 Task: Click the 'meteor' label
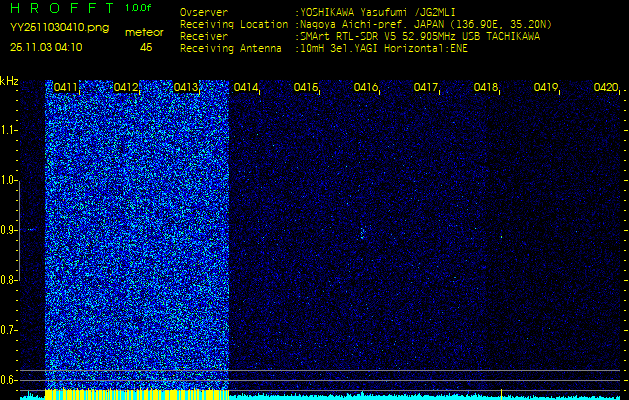coord(144,33)
